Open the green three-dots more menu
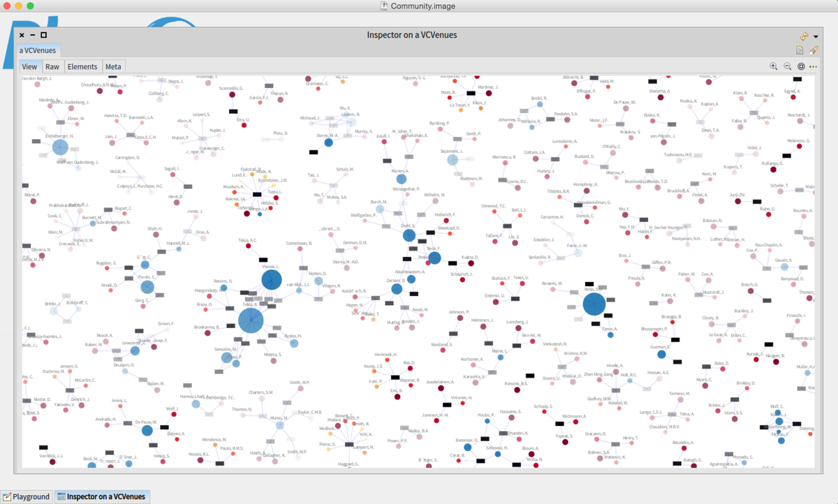 tap(813, 67)
